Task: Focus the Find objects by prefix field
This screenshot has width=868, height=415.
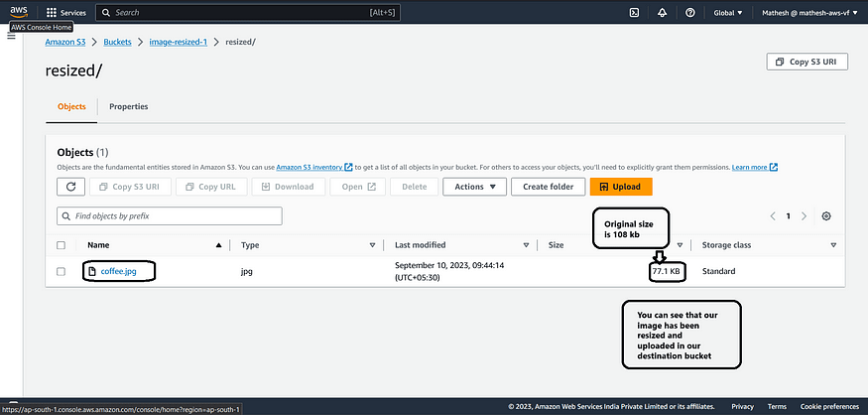Action: click(x=170, y=216)
